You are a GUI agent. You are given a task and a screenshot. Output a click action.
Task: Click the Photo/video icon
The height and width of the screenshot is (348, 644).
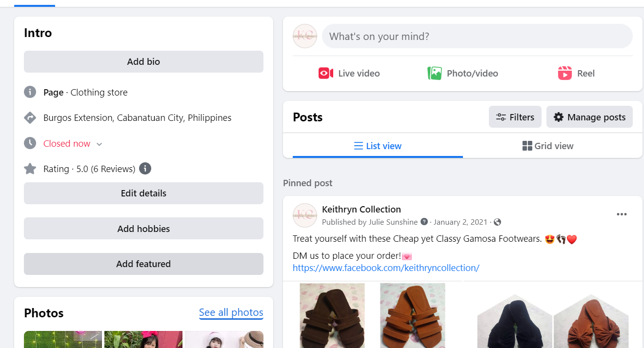pos(434,74)
